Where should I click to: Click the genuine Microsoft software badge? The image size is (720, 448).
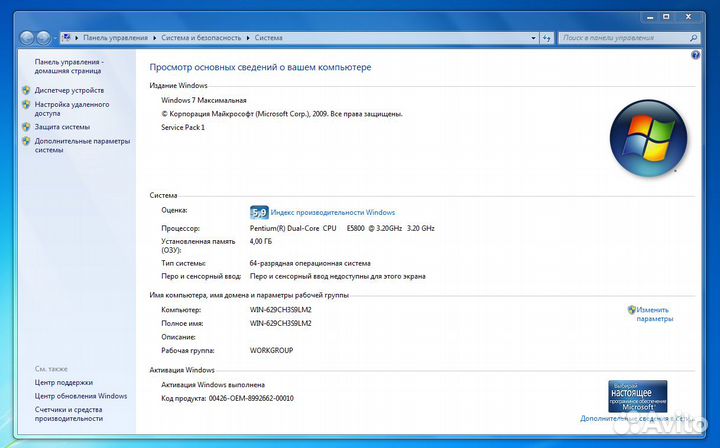[x=637, y=396]
